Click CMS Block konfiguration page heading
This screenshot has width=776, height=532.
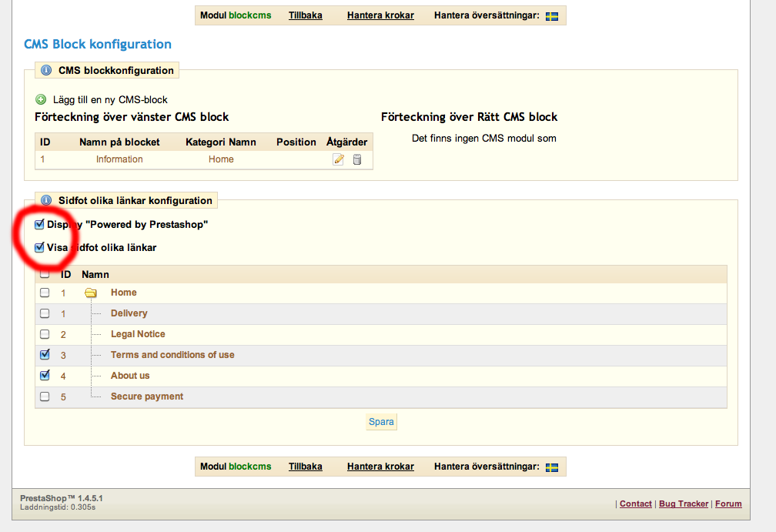(98, 44)
